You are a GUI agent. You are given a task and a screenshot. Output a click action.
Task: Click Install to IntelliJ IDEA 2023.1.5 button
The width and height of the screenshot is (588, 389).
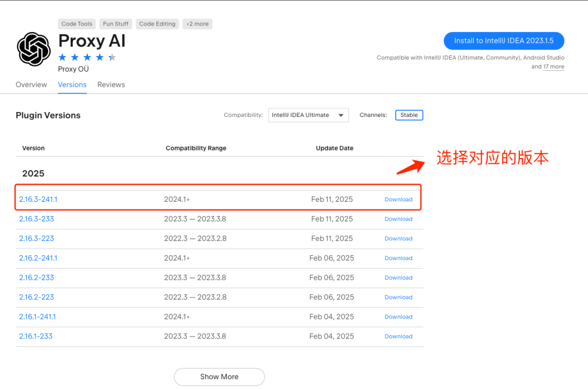pyautogui.click(x=504, y=41)
